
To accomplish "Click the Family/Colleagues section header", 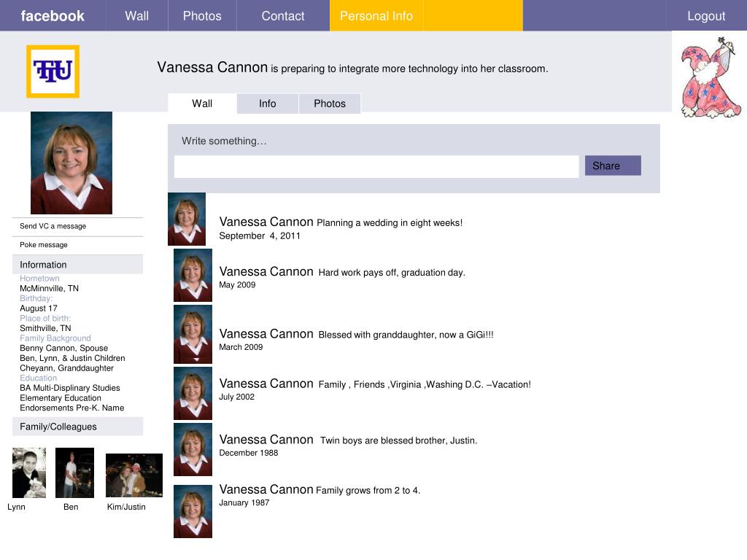I will tap(77, 427).
